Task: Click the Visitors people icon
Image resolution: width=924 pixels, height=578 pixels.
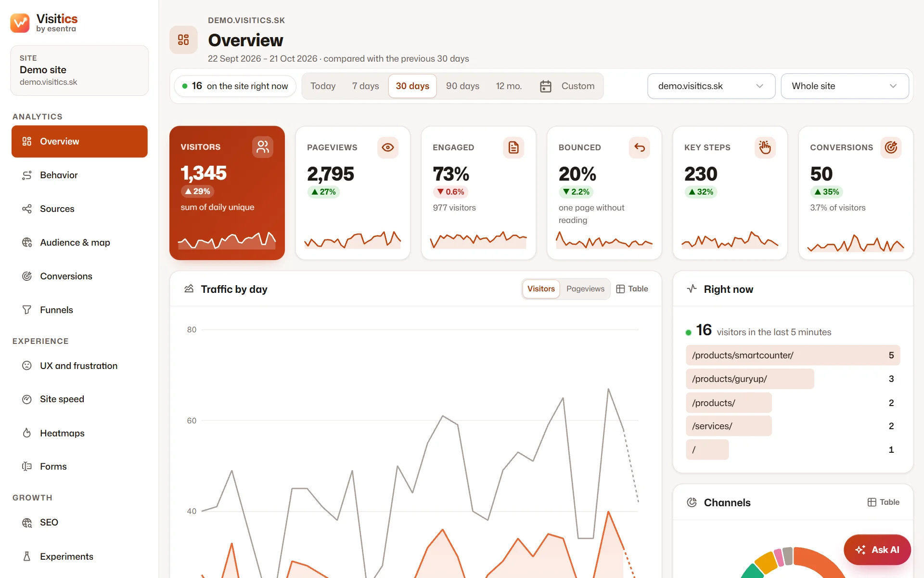Action: (x=262, y=147)
